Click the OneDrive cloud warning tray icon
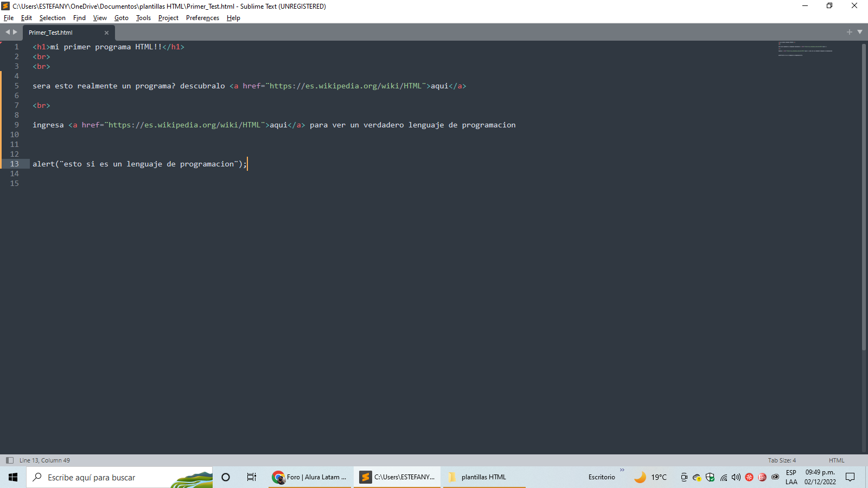The height and width of the screenshot is (488, 868). (697, 477)
